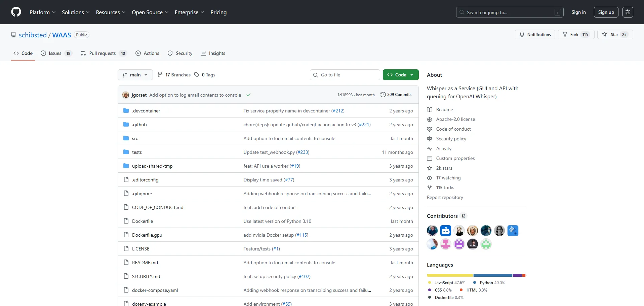Screen dimensions: 644x306
Task: Click the Notifications bell button
Action: coord(535,34)
